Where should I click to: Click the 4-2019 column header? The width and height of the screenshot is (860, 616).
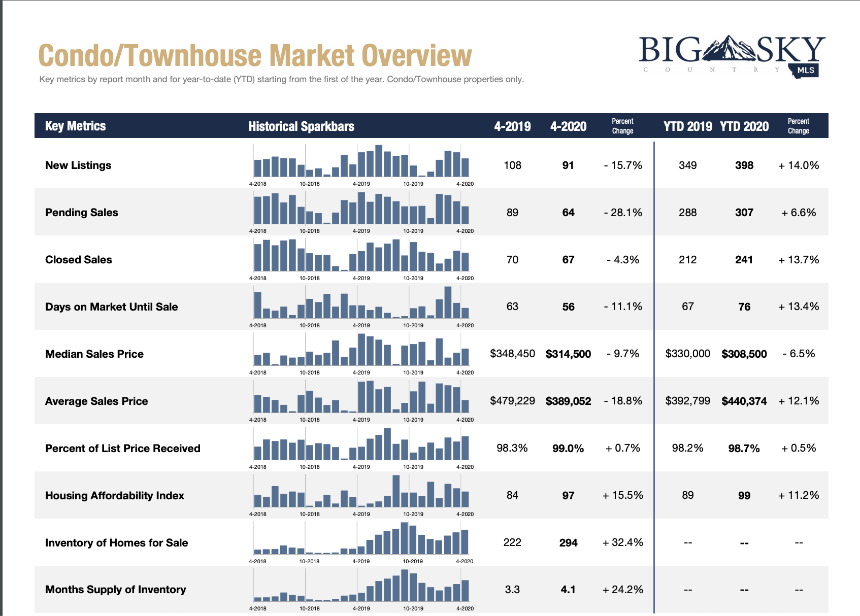(x=512, y=126)
